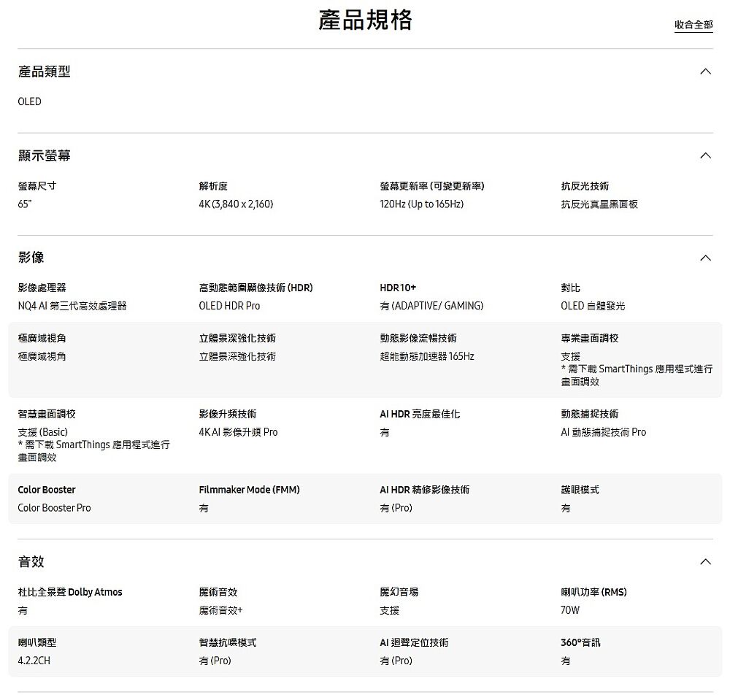Click the 杜比全景聲 Dolby Atmos label

[70, 592]
